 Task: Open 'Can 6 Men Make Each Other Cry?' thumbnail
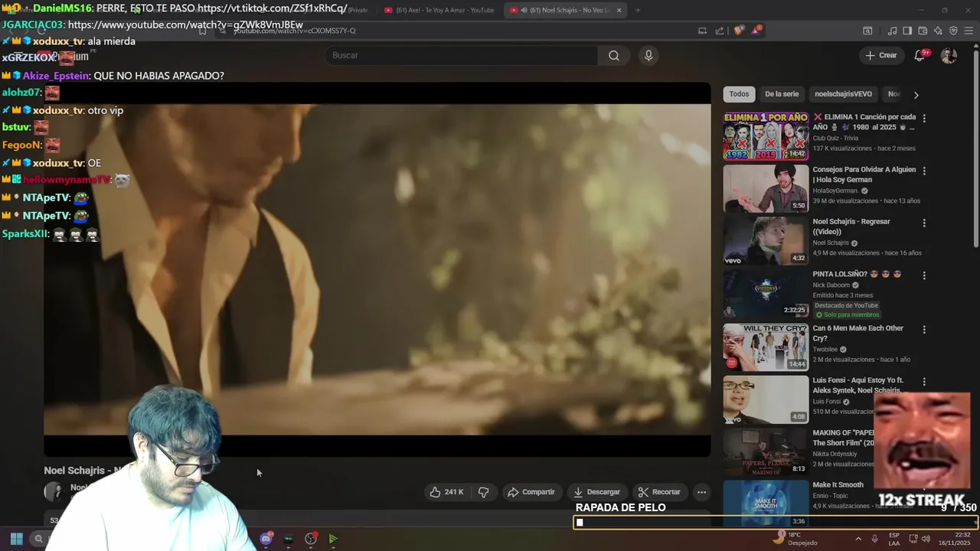(x=766, y=347)
